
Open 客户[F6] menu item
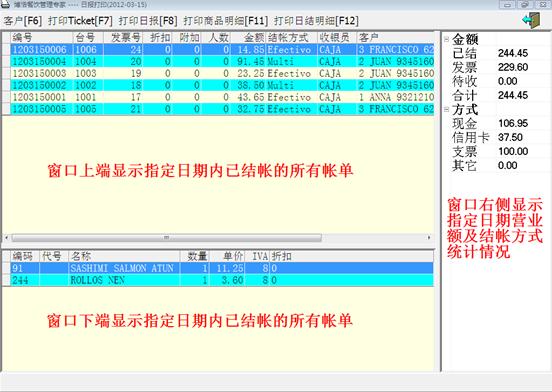[23, 21]
